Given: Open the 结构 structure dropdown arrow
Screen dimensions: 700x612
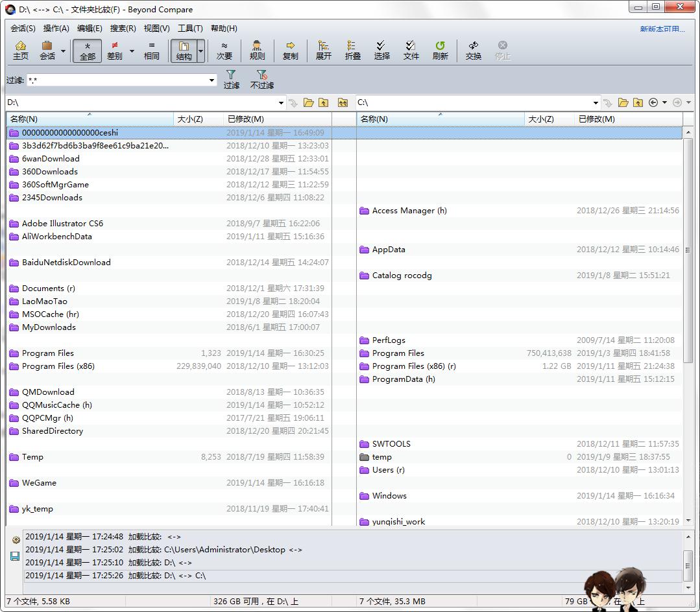Looking at the screenshot, I should pyautogui.click(x=201, y=51).
